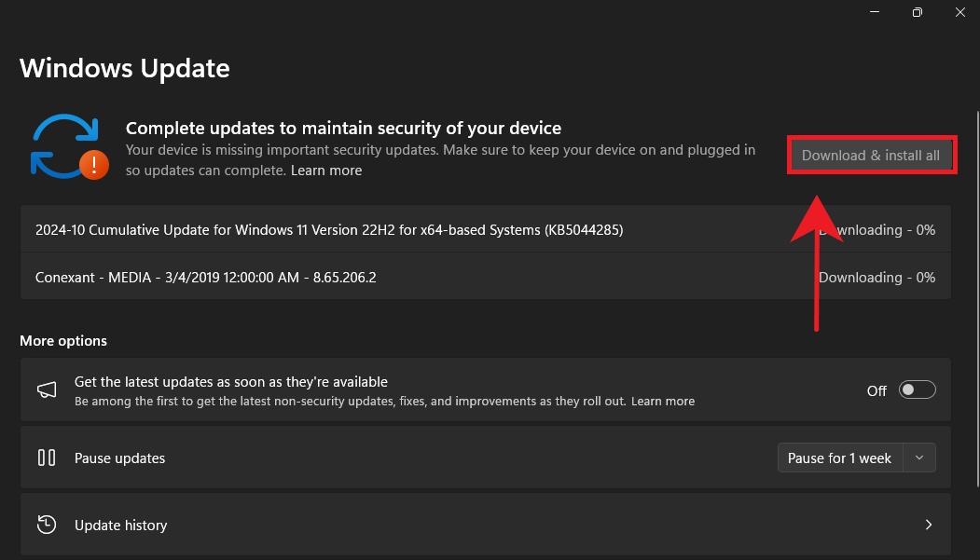Image resolution: width=980 pixels, height=560 pixels.
Task: Click the Pause updates label
Action: (x=119, y=458)
